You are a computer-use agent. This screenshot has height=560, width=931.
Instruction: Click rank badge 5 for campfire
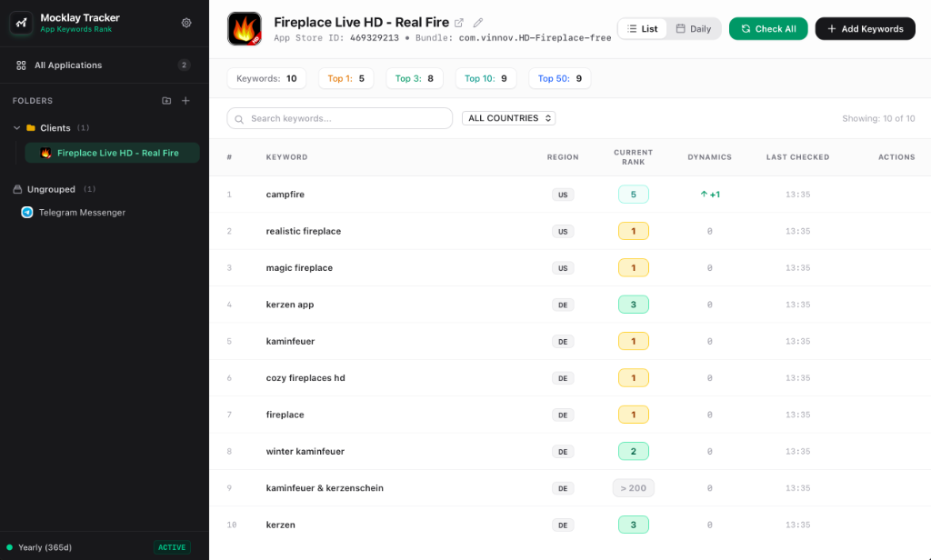tap(634, 195)
